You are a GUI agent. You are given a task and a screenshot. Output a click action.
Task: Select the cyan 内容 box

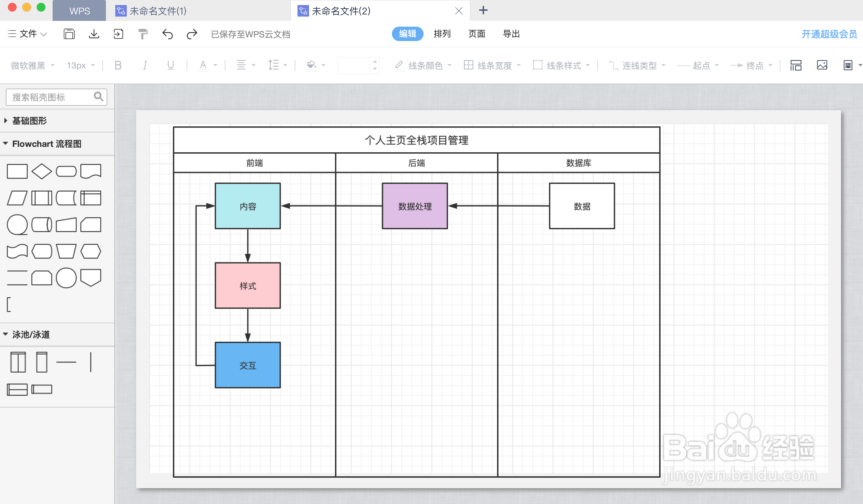(248, 206)
